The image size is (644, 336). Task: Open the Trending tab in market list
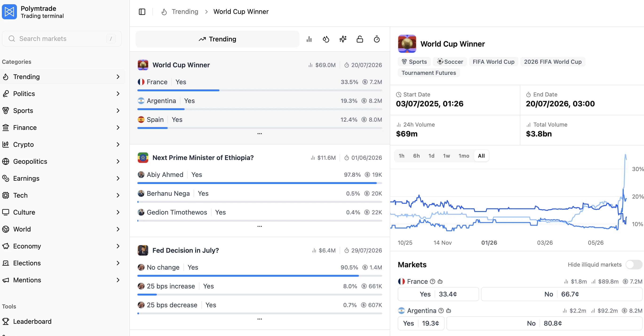coord(217,39)
